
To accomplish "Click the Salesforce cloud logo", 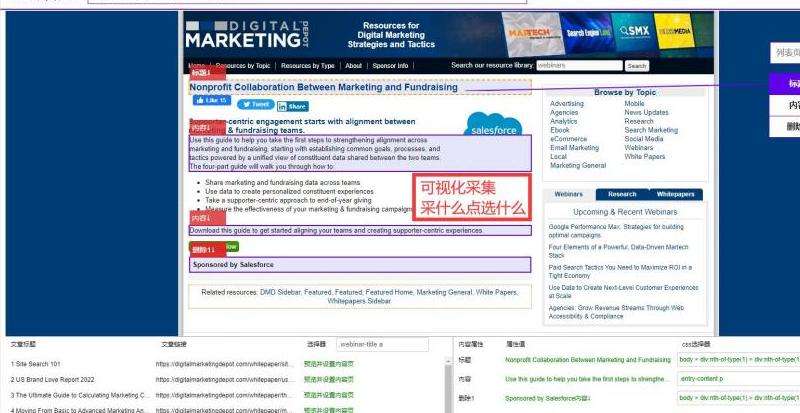I will point(493,125).
